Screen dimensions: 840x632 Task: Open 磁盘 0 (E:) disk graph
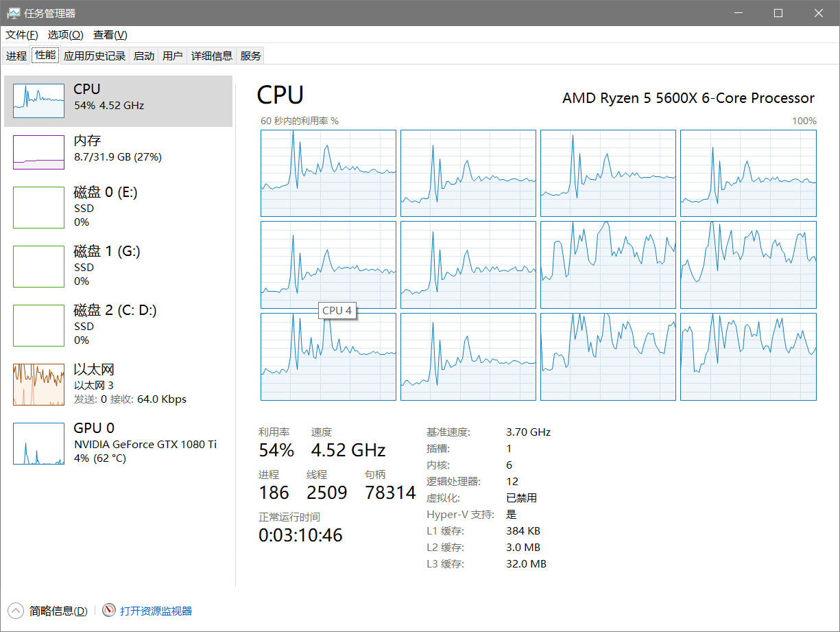coord(38,207)
